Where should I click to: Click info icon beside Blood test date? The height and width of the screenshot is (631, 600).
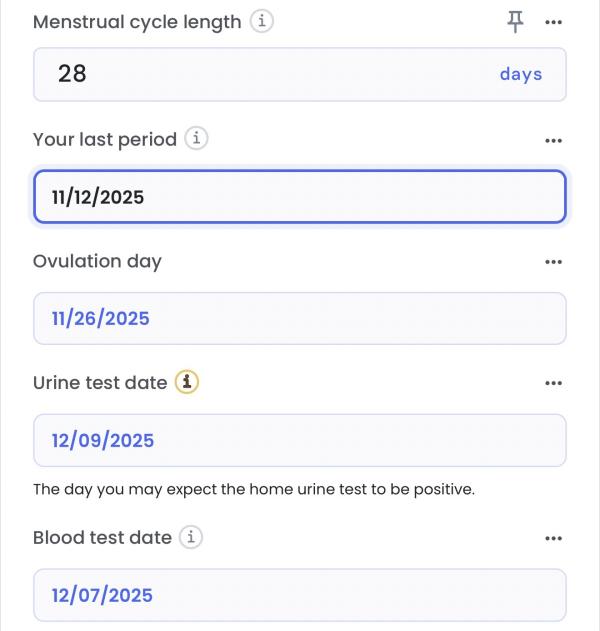coord(191,537)
